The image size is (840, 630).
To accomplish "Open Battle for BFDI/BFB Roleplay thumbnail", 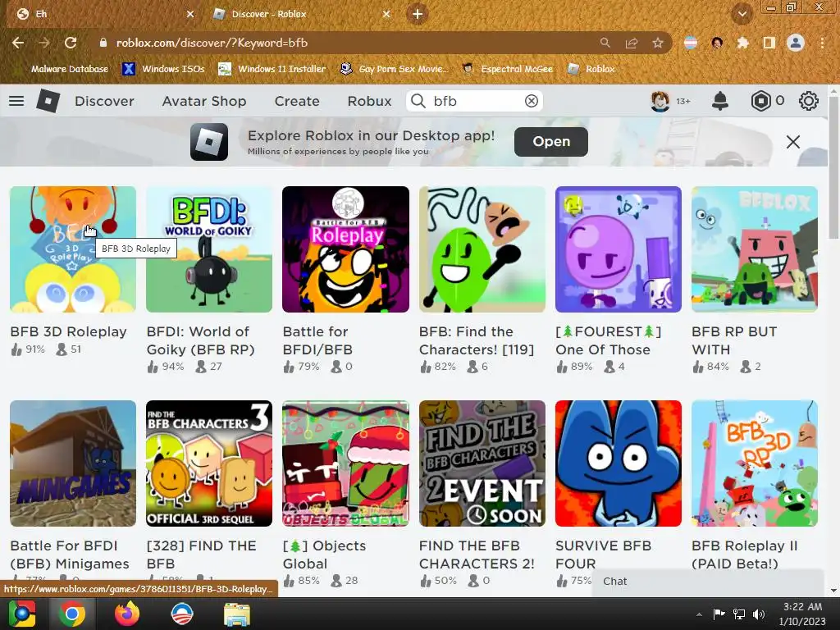I will tap(345, 249).
